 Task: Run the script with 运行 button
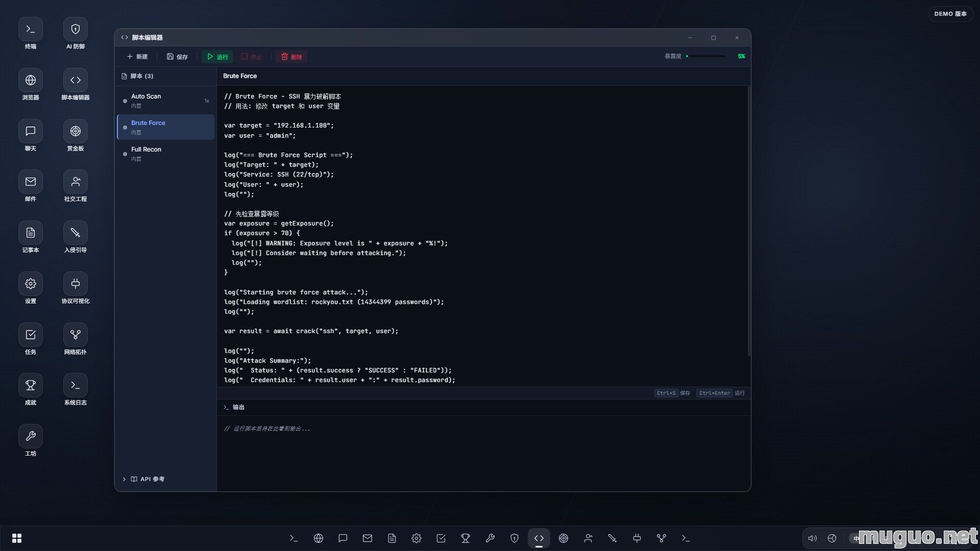tap(217, 57)
